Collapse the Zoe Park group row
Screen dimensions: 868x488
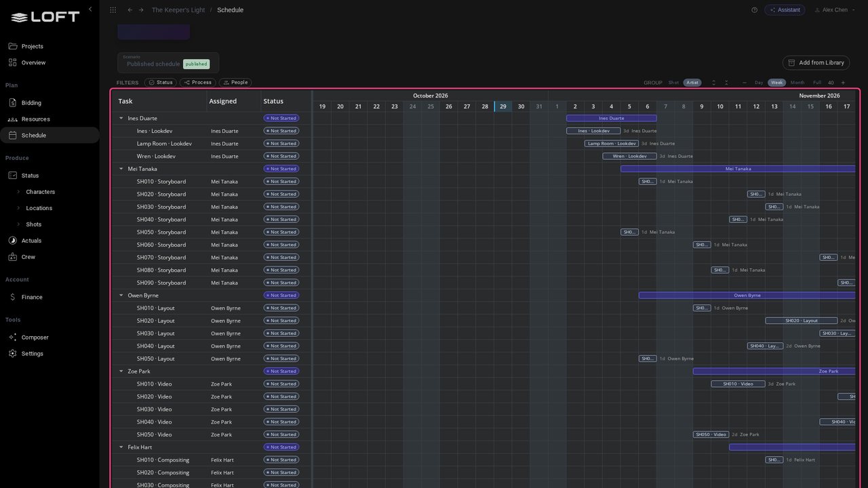[x=121, y=371]
